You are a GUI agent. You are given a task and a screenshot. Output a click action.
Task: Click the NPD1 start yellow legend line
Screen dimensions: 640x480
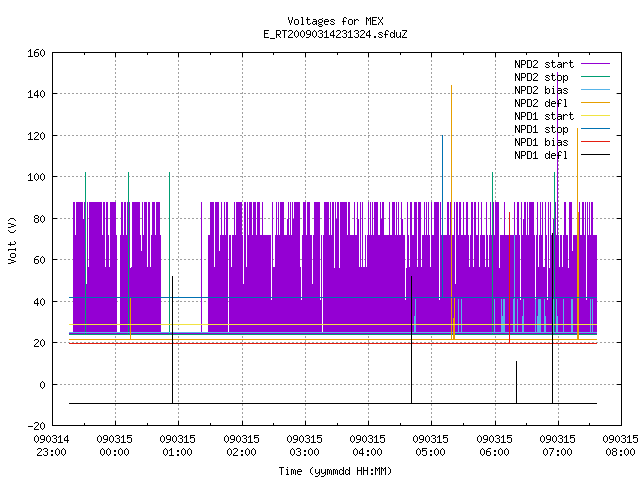tap(595, 116)
